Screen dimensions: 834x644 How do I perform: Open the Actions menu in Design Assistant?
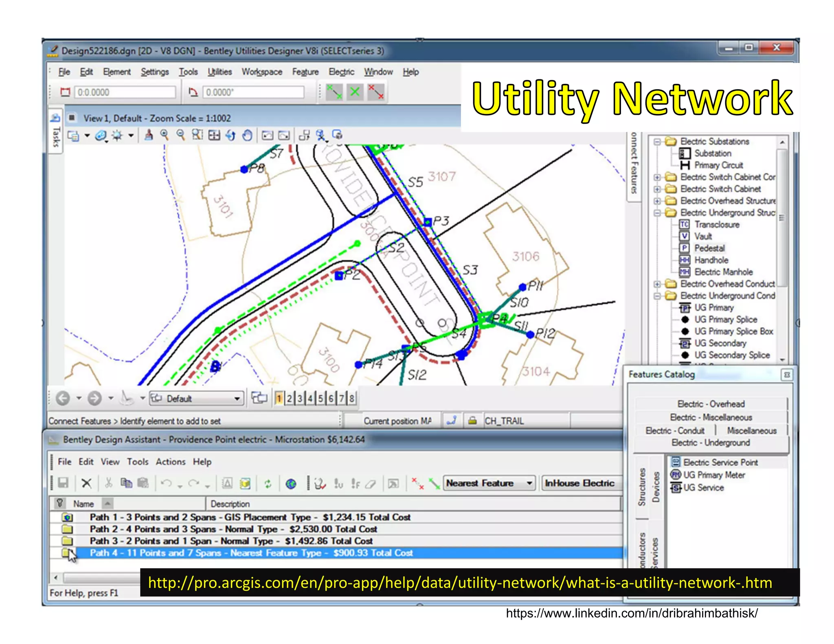tap(170, 462)
